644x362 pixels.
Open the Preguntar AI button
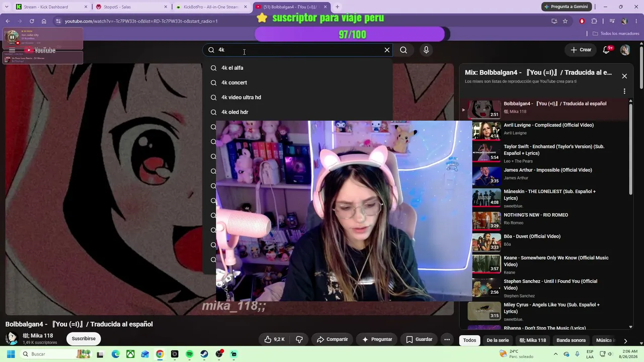pos(377,339)
